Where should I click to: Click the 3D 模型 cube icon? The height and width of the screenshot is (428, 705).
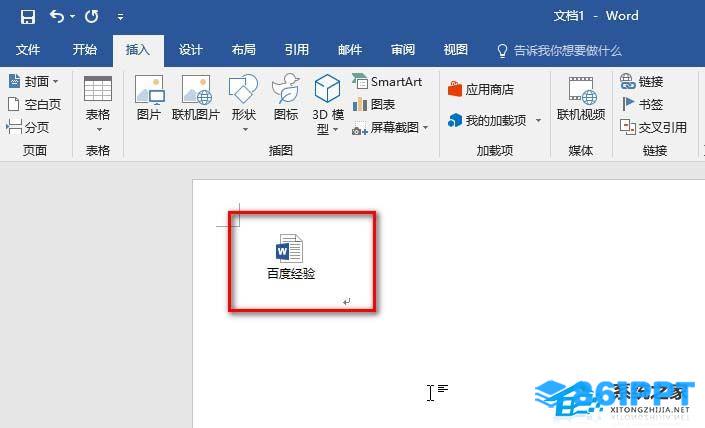(x=327, y=88)
